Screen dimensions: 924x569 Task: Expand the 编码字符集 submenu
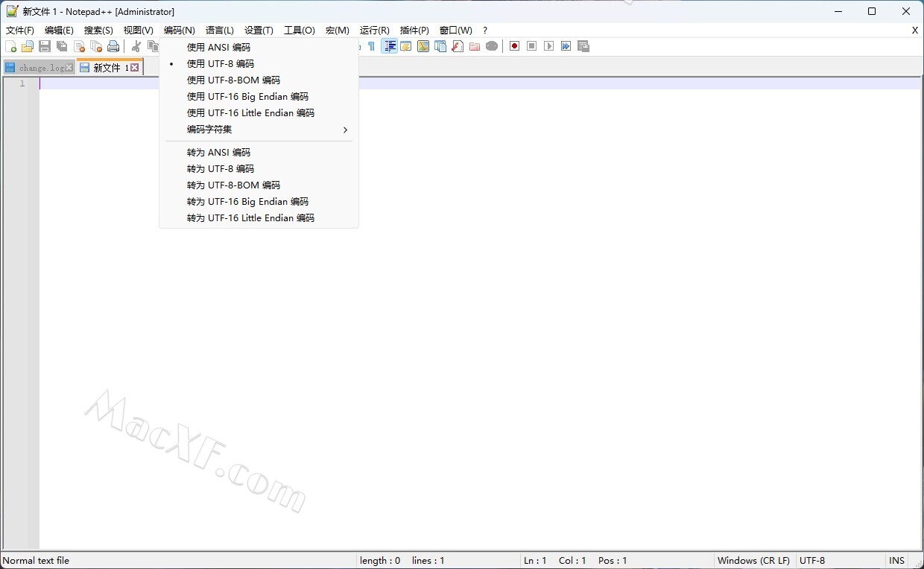coord(259,130)
